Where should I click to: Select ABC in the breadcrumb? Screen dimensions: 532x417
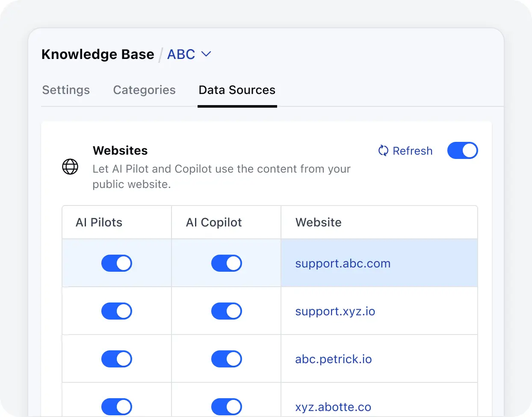[x=181, y=54]
